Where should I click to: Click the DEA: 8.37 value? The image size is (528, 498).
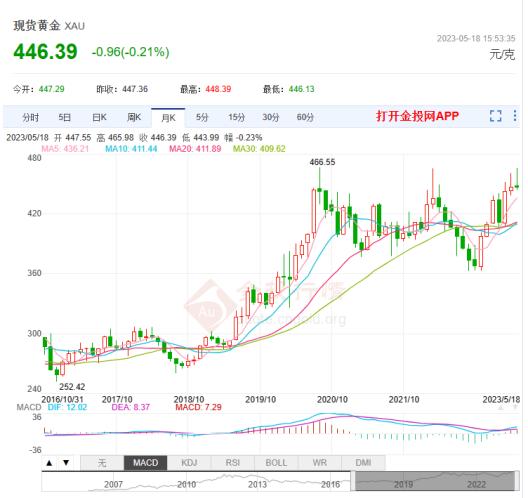click(x=131, y=407)
